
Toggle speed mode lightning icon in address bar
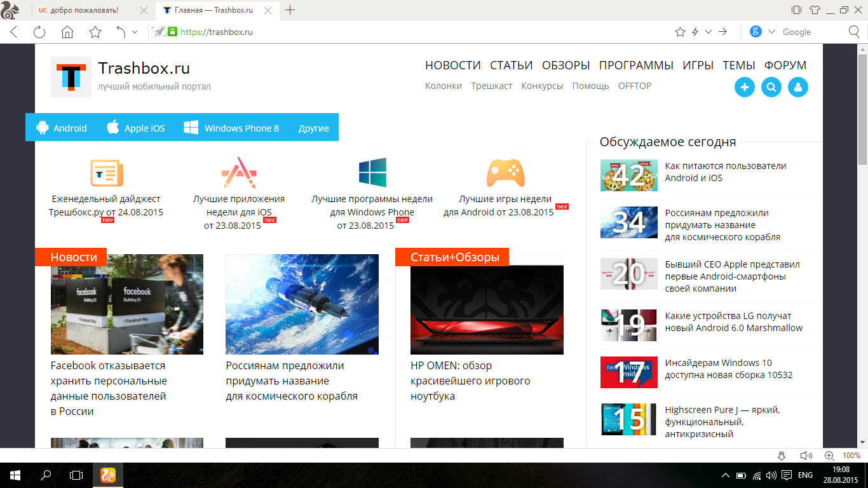695,32
